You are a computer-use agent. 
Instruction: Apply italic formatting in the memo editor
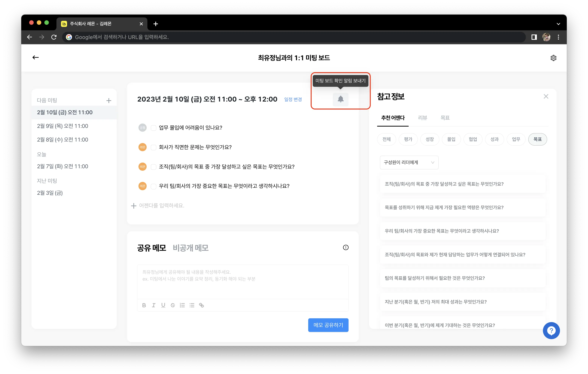[153, 305]
